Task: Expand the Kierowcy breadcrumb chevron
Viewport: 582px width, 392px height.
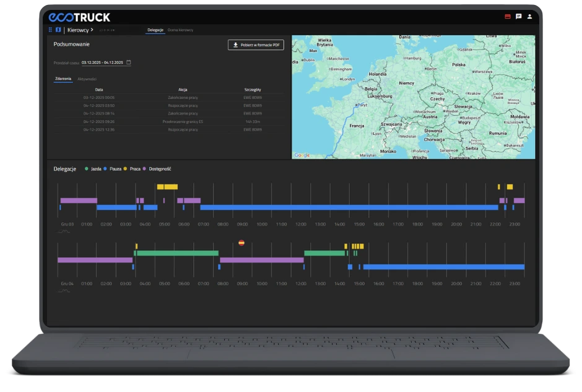Action: click(x=92, y=29)
